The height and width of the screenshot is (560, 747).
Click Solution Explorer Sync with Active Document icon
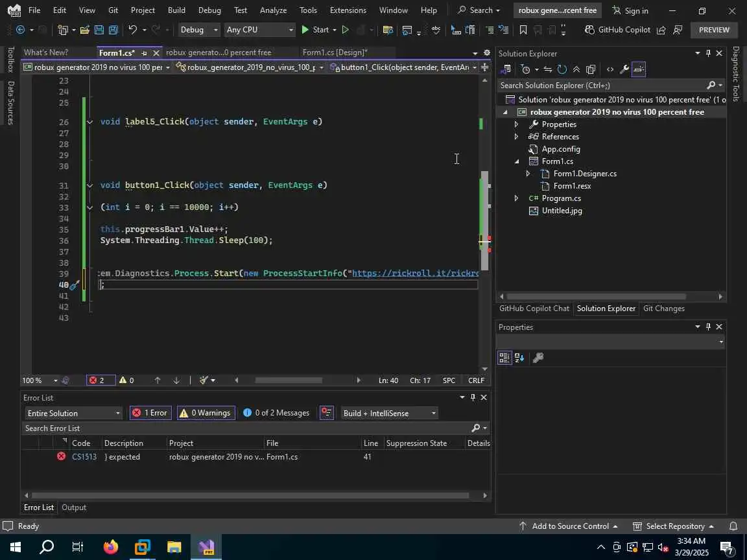548,69
